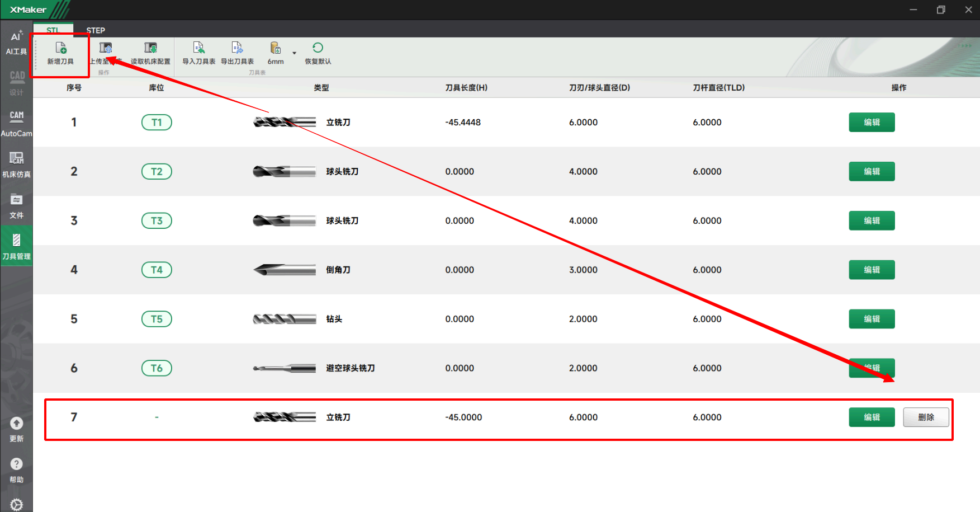Image resolution: width=980 pixels, height=512 pixels.
Task: Open the settings gear at sidebar bottom
Action: [x=17, y=505]
